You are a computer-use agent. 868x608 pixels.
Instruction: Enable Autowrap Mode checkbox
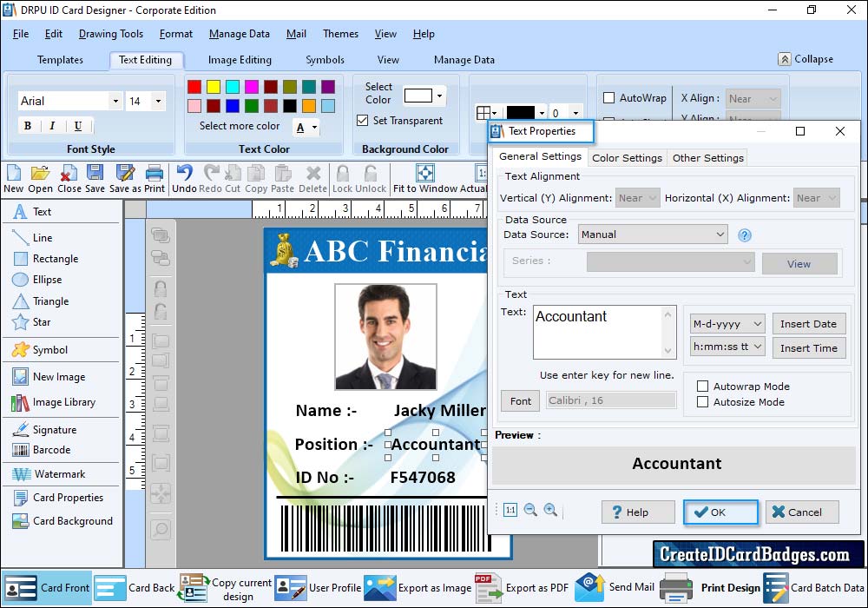click(702, 387)
